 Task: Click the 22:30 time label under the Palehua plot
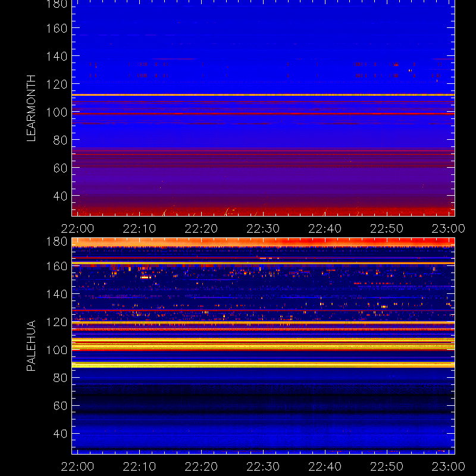click(x=263, y=466)
